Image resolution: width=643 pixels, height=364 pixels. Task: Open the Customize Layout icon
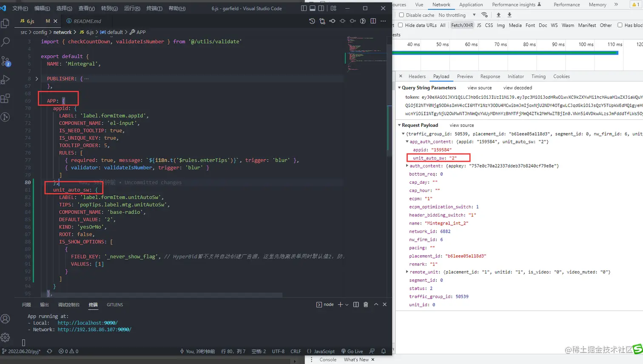coord(333,8)
